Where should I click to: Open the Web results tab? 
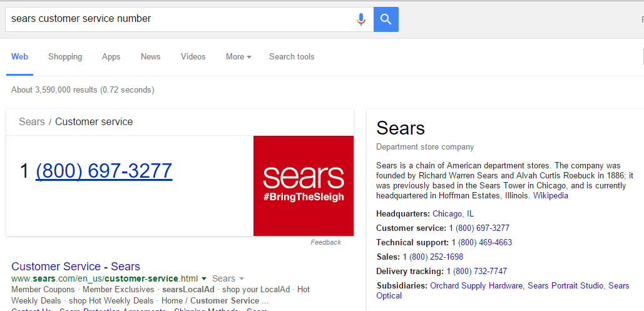pyautogui.click(x=20, y=57)
